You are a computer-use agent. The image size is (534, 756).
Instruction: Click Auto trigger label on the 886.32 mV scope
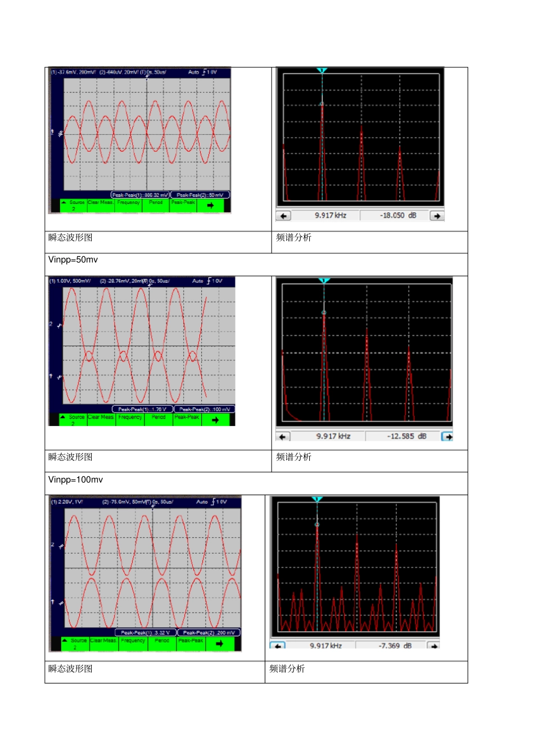click(193, 72)
